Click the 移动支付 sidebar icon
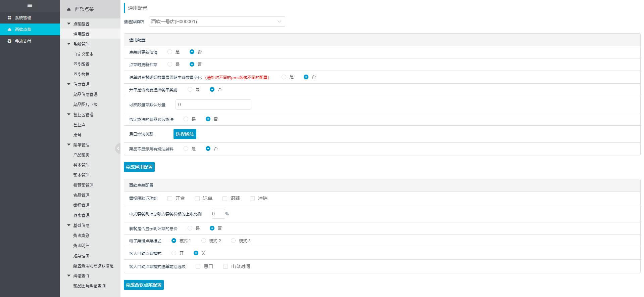The height and width of the screenshot is (297, 644). click(x=9, y=41)
